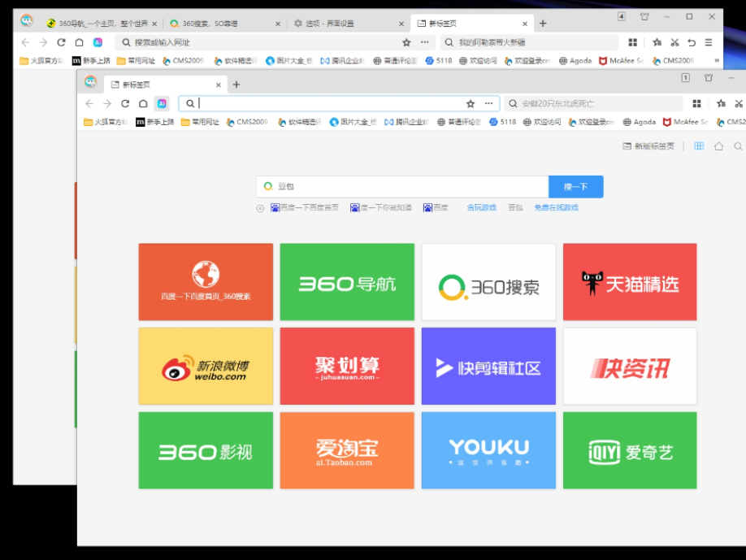
Task: Open the 360搜索 tile
Action: pyautogui.click(x=488, y=282)
